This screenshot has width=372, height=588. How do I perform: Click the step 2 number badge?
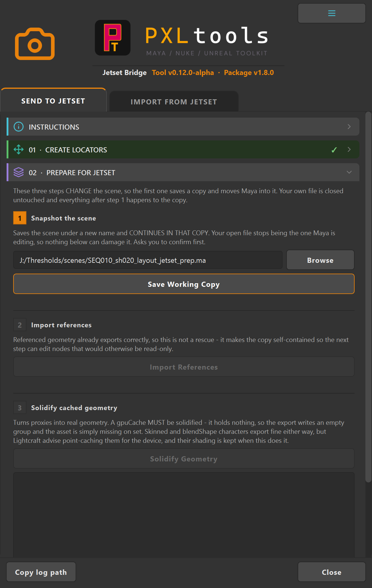pos(20,325)
